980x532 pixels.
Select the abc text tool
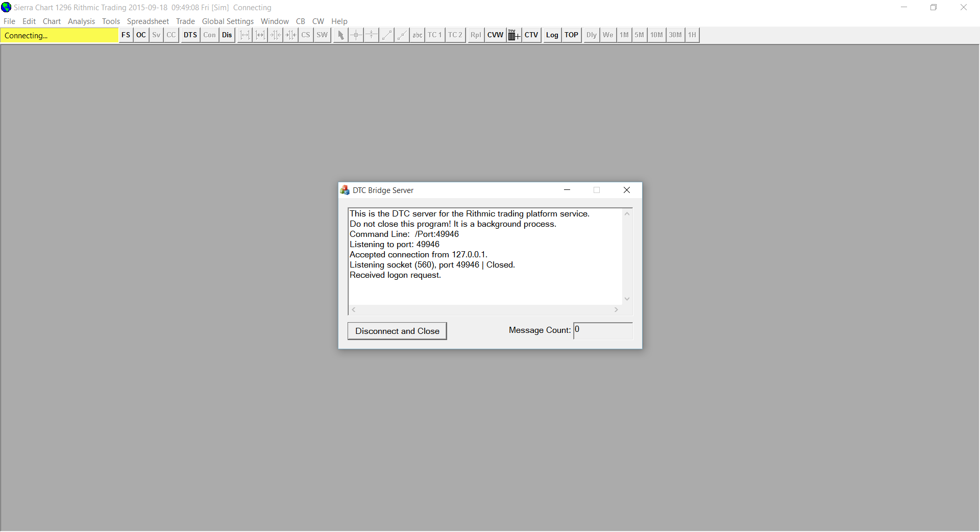tap(418, 35)
